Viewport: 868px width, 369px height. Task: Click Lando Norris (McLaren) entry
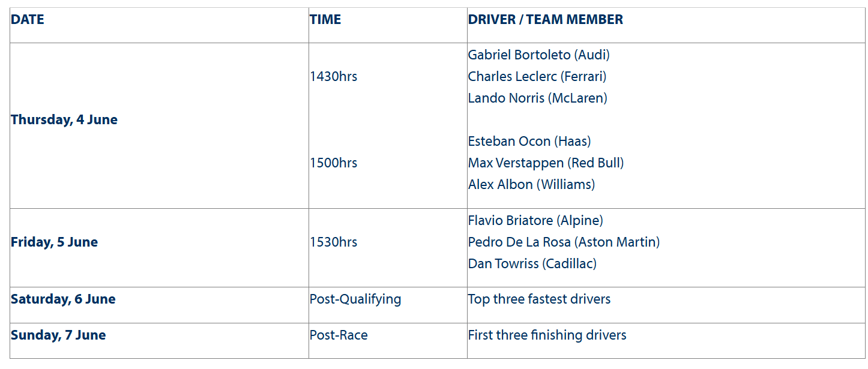pyautogui.click(x=538, y=98)
